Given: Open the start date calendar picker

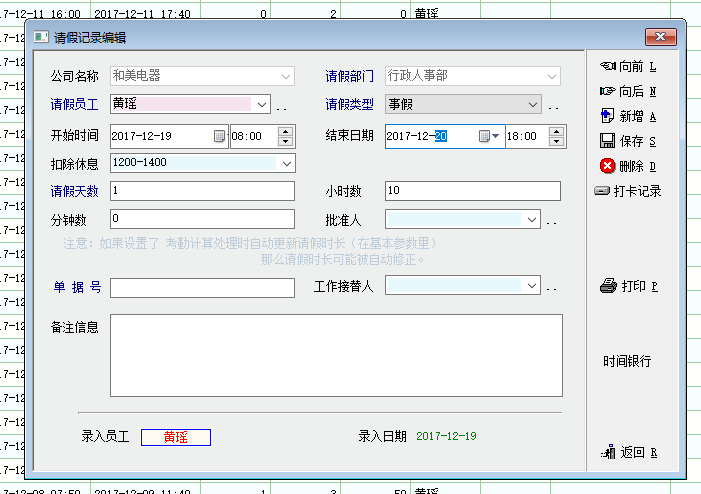Looking at the screenshot, I should (x=219, y=136).
